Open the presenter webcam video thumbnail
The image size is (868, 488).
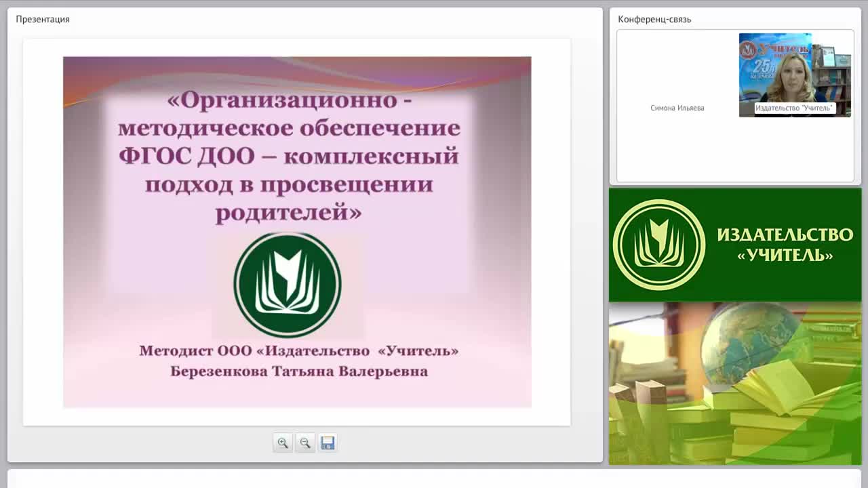point(795,75)
